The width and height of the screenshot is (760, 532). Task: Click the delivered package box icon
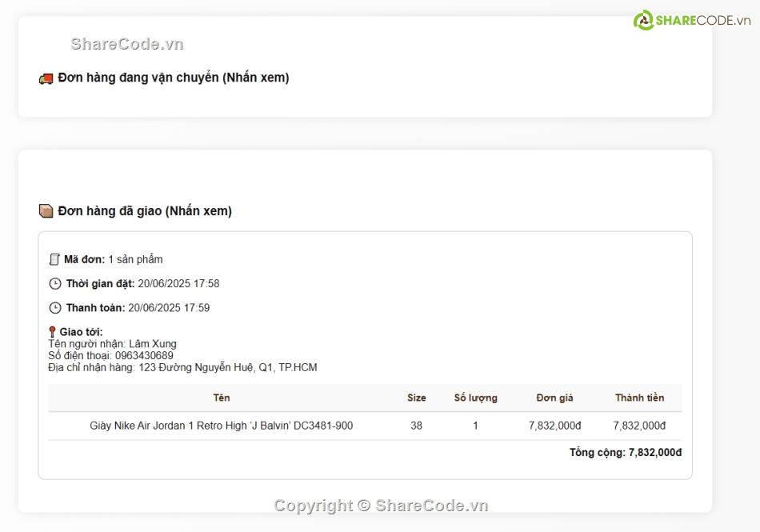click(46, 211)
